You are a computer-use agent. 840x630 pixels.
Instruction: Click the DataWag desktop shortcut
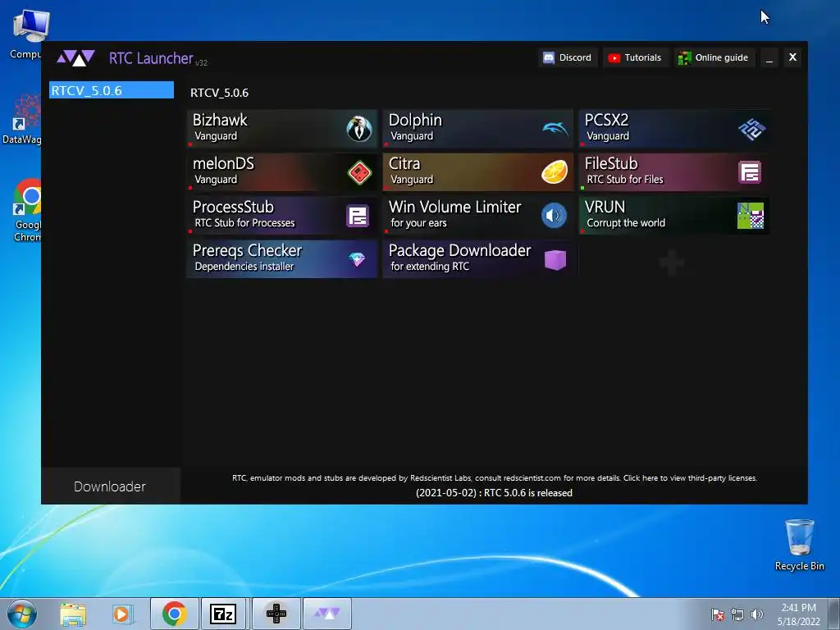[22, 119]
